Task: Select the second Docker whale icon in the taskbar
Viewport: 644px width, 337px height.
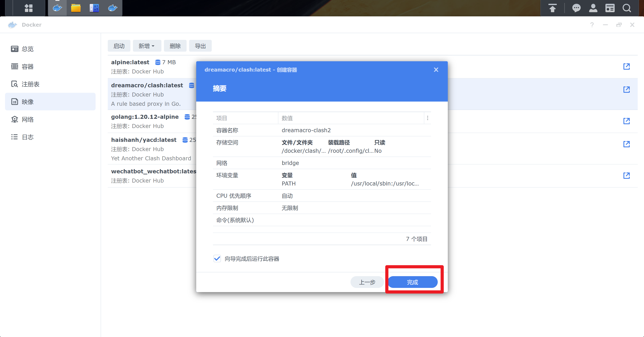Action: [113, 8]
